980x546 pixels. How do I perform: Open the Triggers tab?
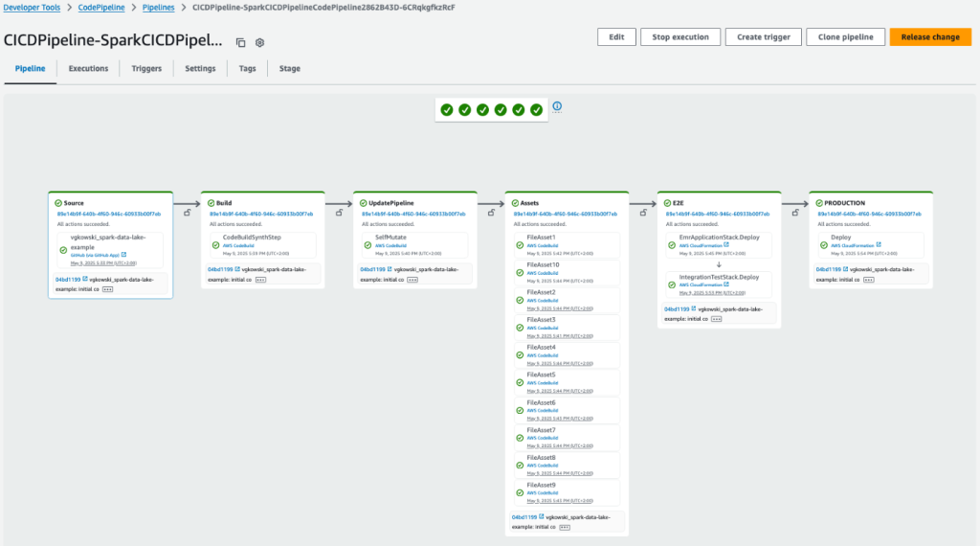(x=146, y=69)
